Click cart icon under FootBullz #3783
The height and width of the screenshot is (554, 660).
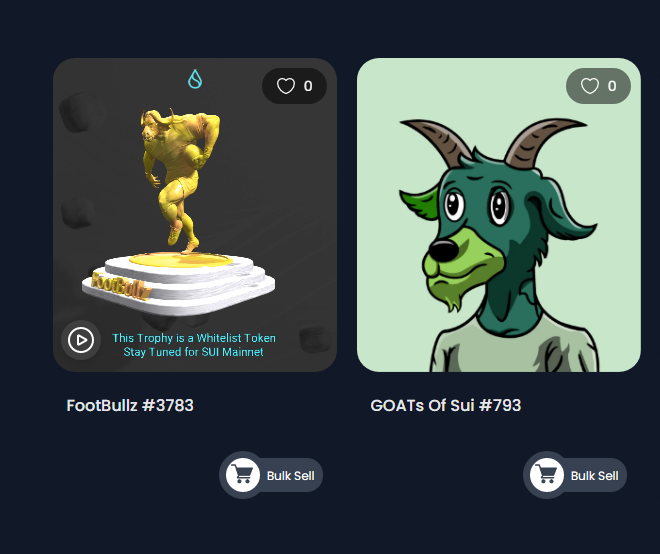[x=242, y=475]
